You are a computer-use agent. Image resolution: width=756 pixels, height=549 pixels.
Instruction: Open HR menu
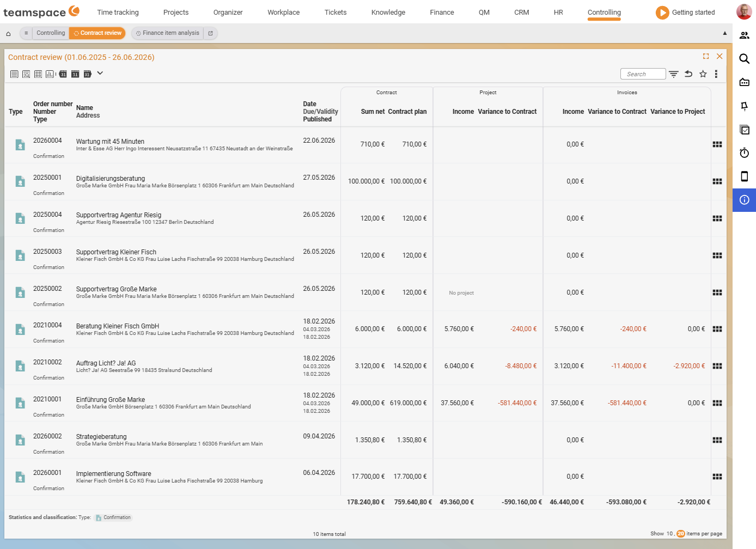point(558,13)
